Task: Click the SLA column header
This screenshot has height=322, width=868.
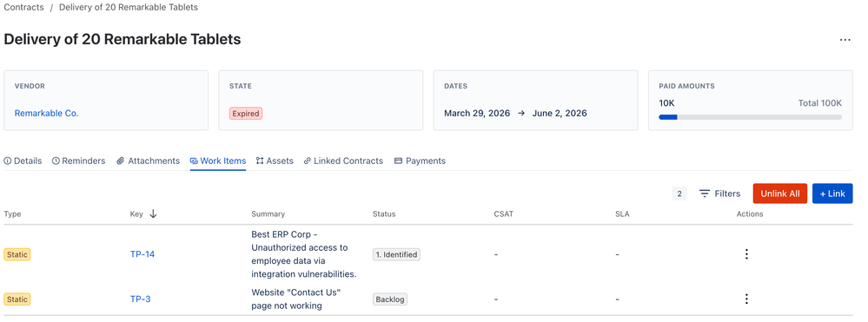Action: click(x=621, y=214)
